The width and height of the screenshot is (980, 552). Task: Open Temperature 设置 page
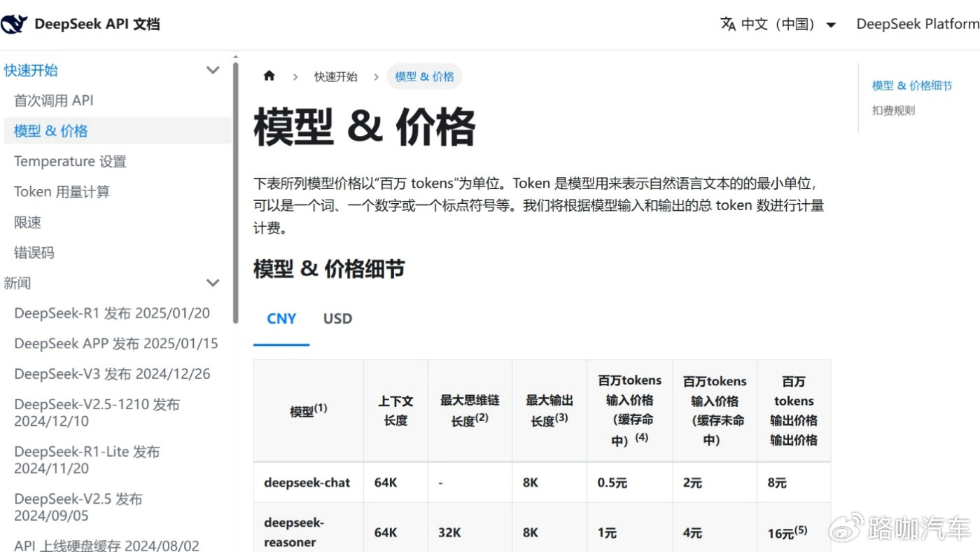[x=70, y=162]
